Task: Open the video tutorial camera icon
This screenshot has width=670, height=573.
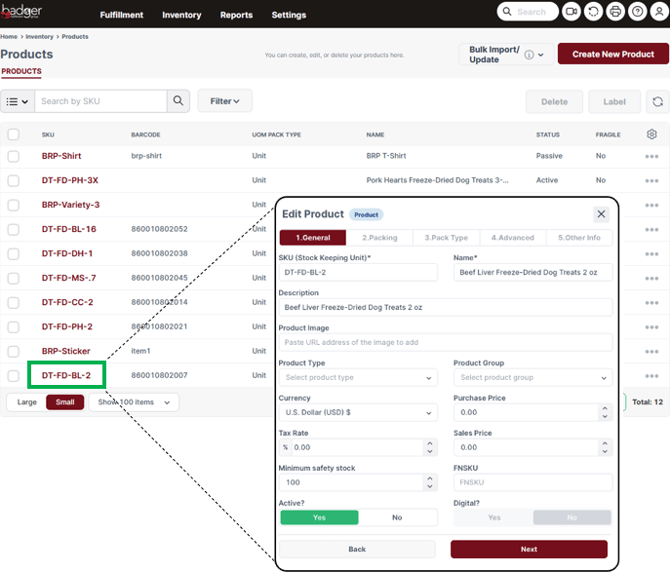Action: point(571,12)
